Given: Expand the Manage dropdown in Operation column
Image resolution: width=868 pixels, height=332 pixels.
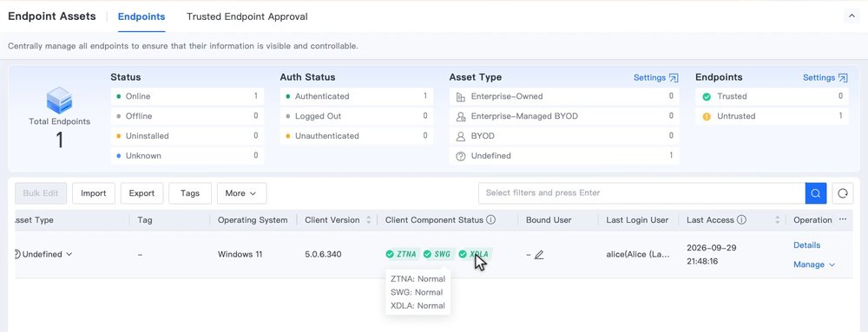Looking at the screenshot, I should 814,264.
